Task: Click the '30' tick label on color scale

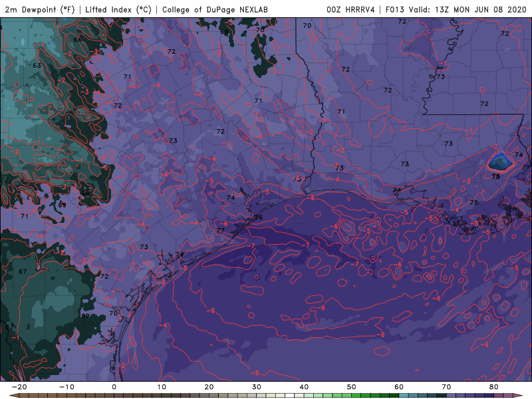Action: point(257,387)
